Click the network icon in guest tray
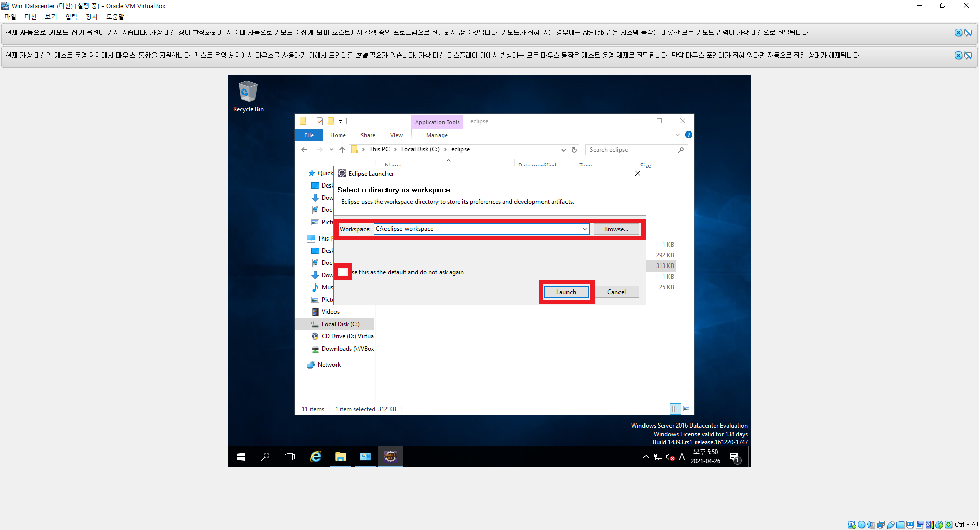 pyautogui.click(x=658, y=457)
